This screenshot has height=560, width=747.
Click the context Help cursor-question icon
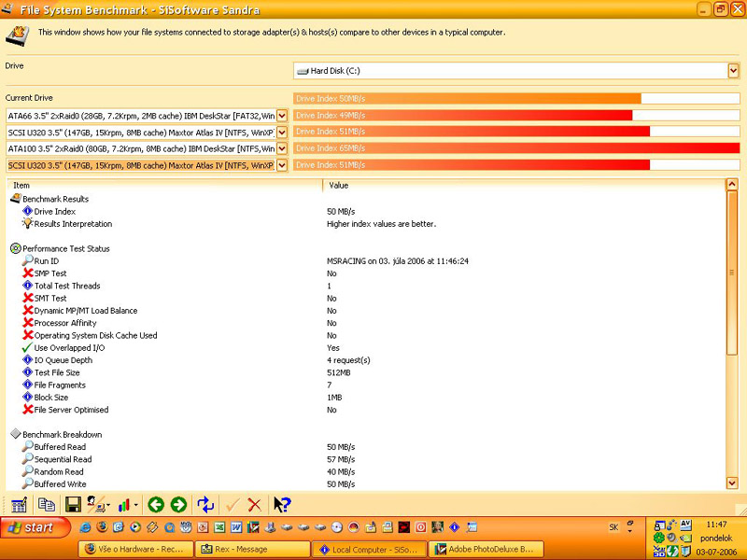point(282,504)
